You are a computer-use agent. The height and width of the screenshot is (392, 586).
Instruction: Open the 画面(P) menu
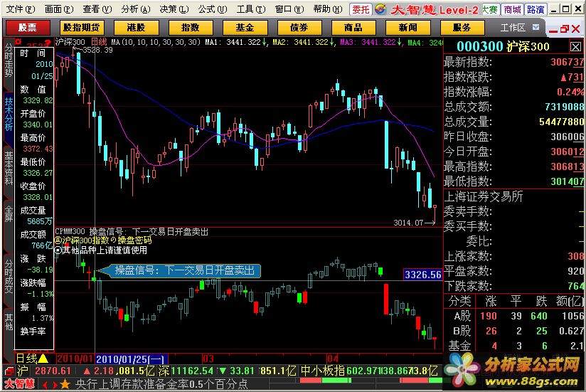[59, 9]
